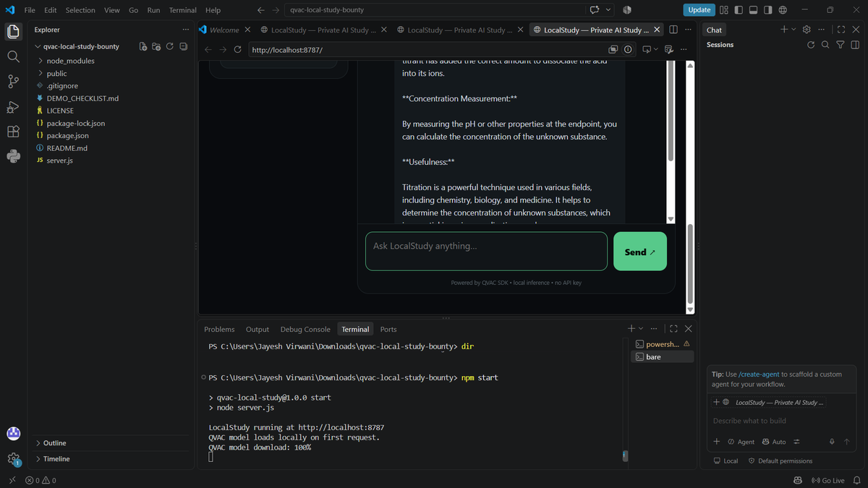Select the Local session target
Screen dimensions: 868x488
pyautogui.click(x=726, y=461)
